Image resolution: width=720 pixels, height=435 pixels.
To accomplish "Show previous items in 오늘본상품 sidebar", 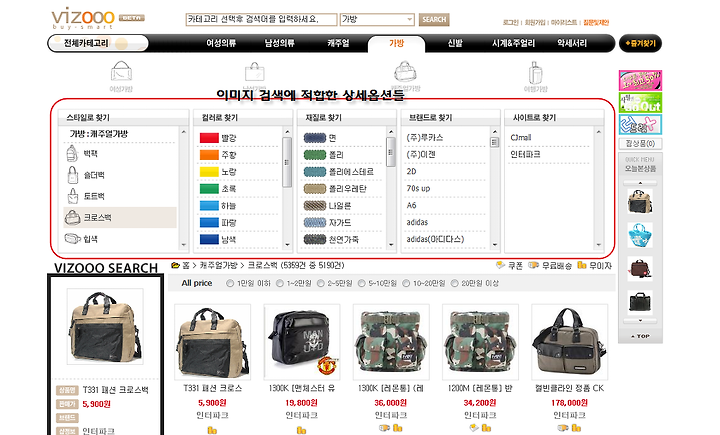I will tap(640, 183).
